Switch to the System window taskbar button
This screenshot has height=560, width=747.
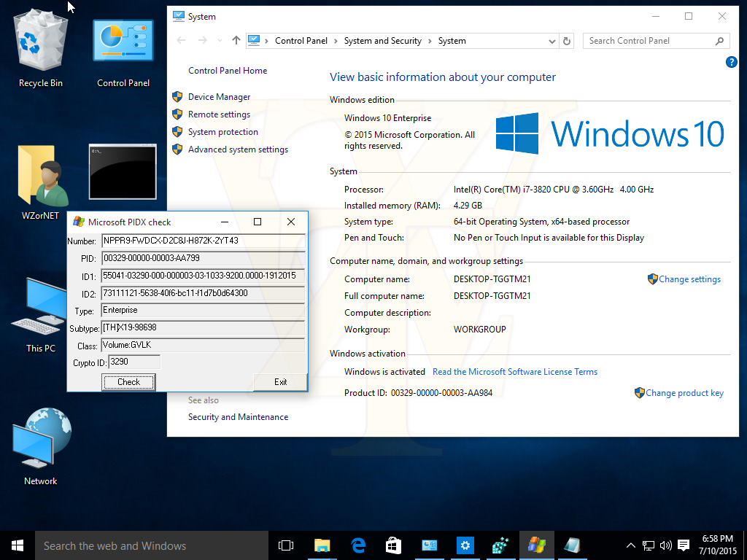click(429, 545)
